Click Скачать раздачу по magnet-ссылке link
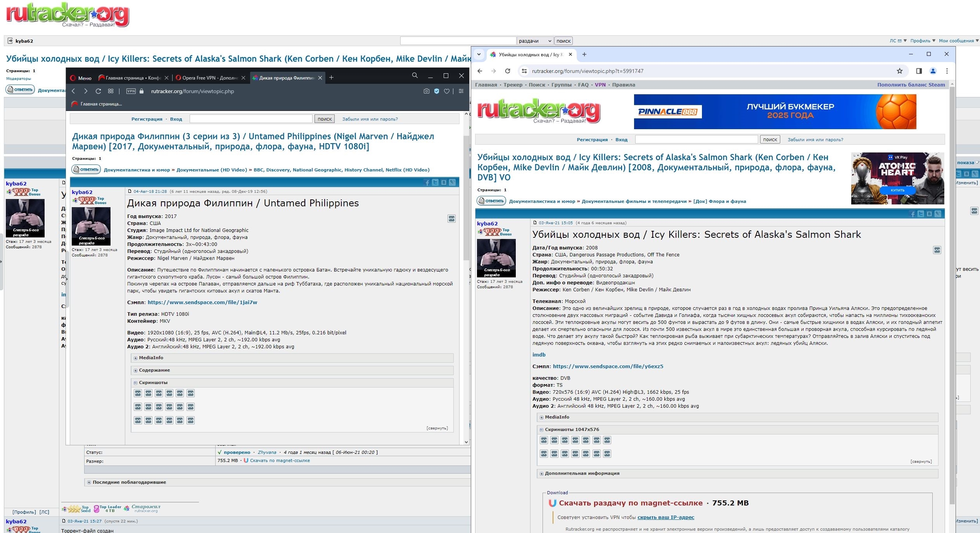980x533 pixels. [630, 503]
